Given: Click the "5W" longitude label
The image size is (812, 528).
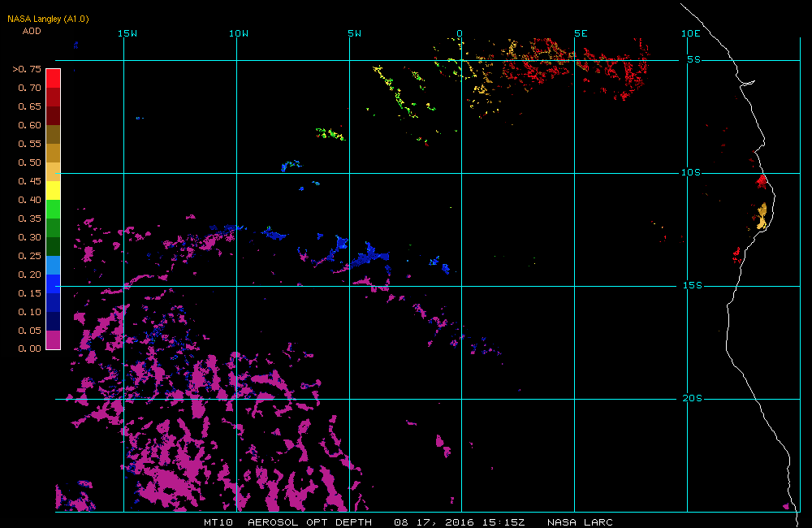Looking at the screenshot, I should point(355,33).
